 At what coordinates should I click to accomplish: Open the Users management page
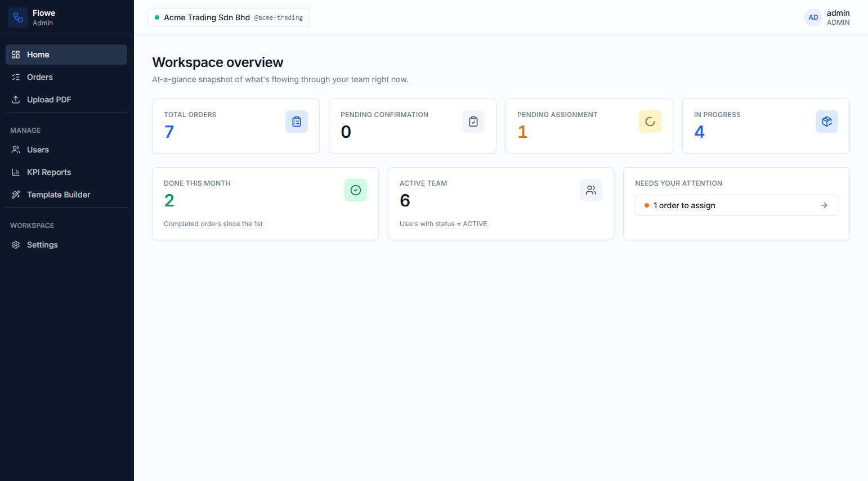coord(66,150)
